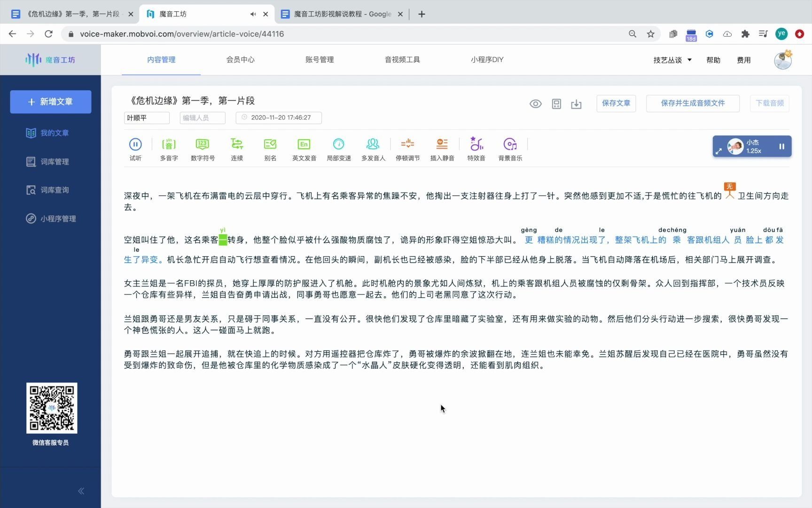Click the 编辑人员 input field

(203, 118)
